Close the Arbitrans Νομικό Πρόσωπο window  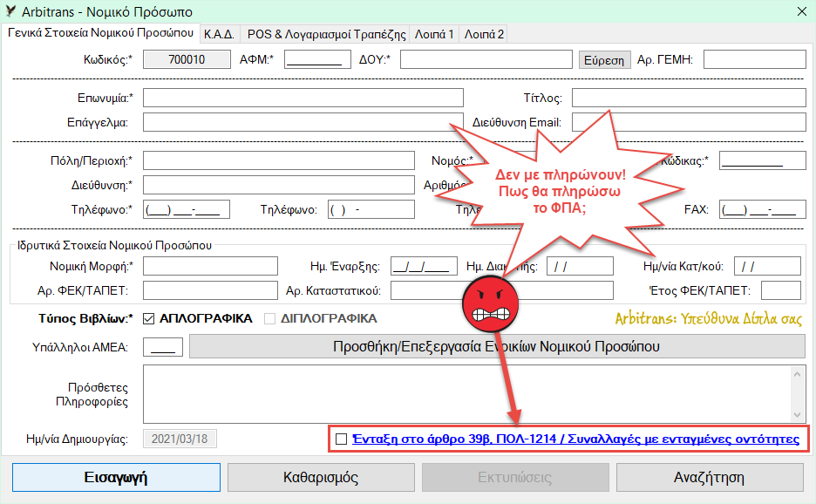click(802, 11)
